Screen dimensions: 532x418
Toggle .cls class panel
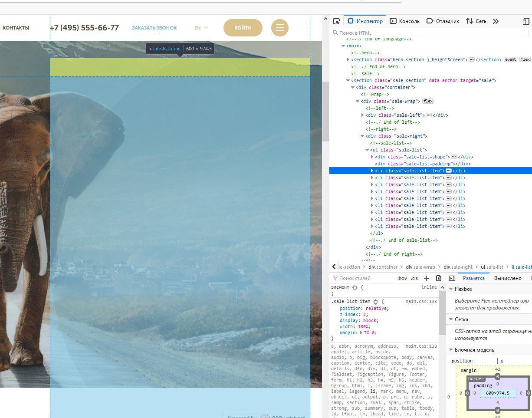click(x=414, y=278)
